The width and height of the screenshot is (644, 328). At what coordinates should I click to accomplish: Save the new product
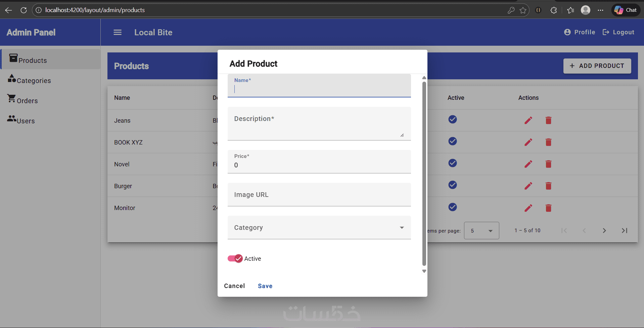pyautogui.click(x=265, y=286)
